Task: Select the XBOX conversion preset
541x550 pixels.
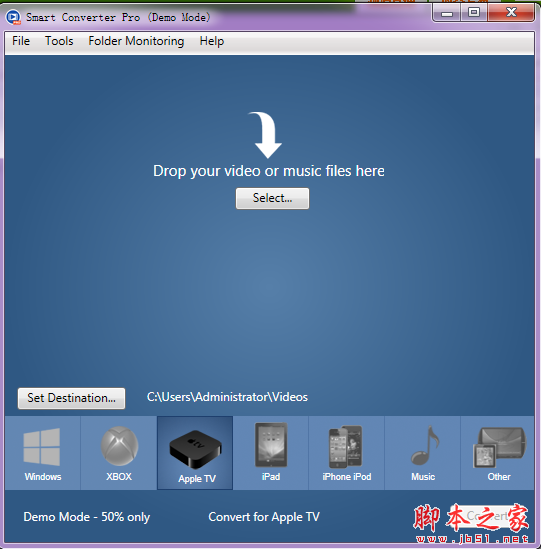Action: tap(119, 453)
